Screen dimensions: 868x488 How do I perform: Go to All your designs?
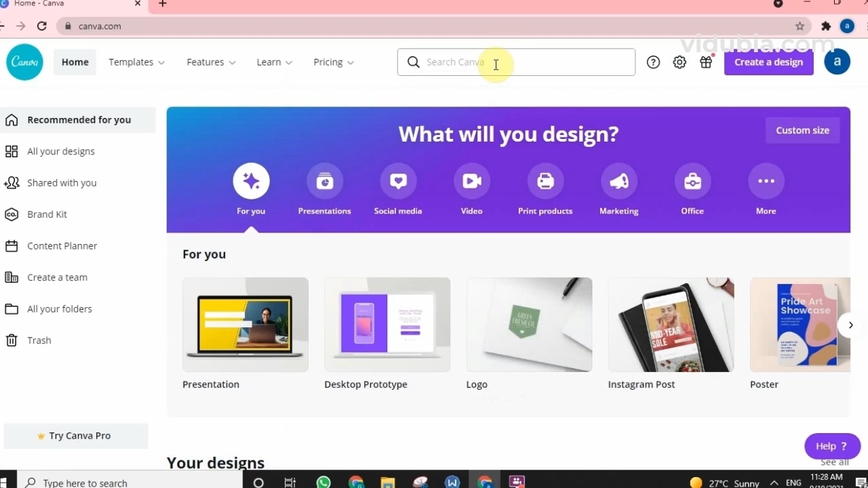point(61,151)
